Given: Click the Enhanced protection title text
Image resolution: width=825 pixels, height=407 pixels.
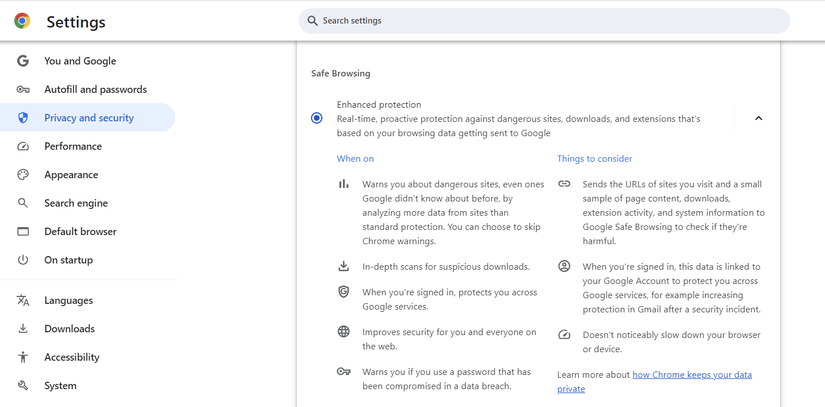Looking at the screenshot, I should coord(379,105).
